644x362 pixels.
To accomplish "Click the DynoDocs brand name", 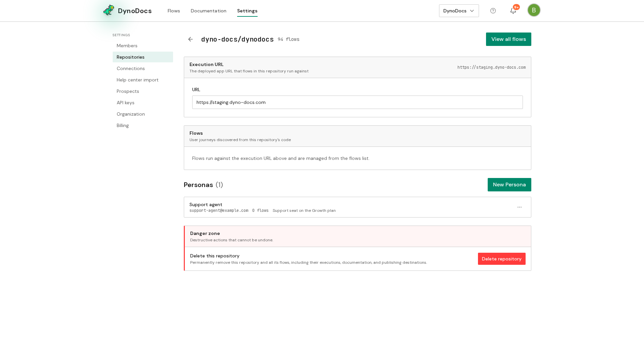I will 135,11.
